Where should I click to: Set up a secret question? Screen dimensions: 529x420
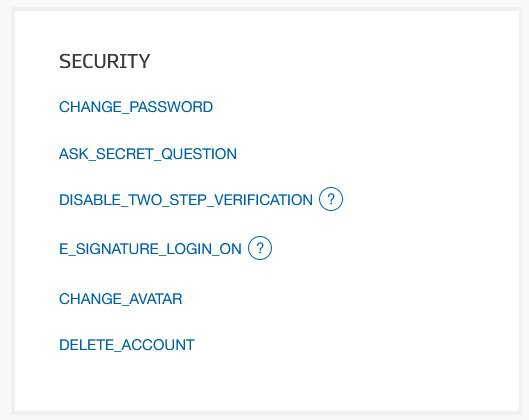(148, 154)
